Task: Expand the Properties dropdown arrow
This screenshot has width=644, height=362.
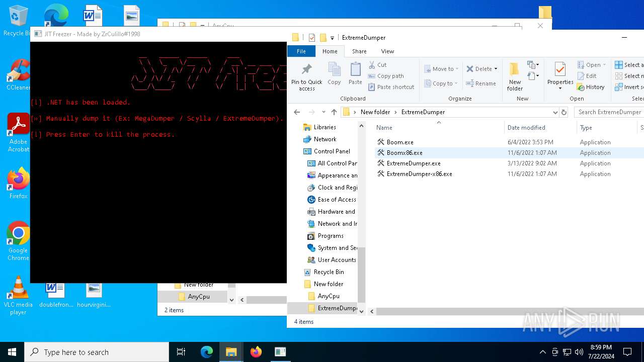Action: [x=560, y=88]
